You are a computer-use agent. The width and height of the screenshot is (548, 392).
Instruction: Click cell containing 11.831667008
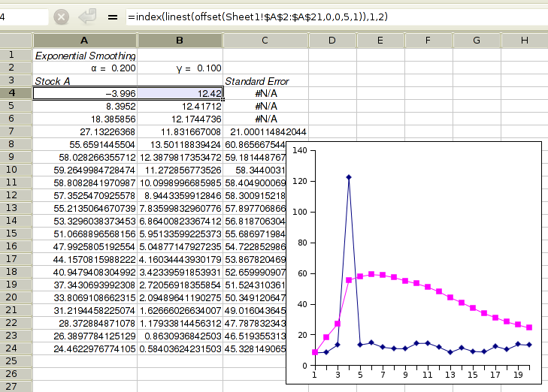click(x=180, y=131)
